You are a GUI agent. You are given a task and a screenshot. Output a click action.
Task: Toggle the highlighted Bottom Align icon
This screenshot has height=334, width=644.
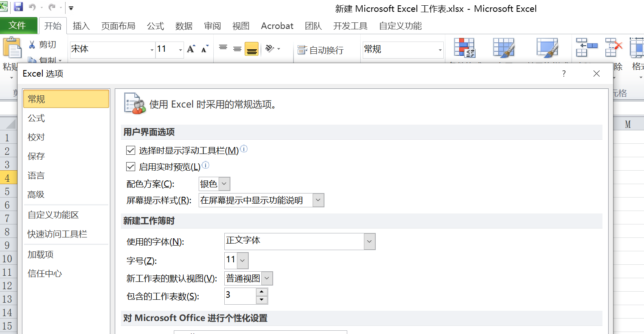tap(252, 49)
